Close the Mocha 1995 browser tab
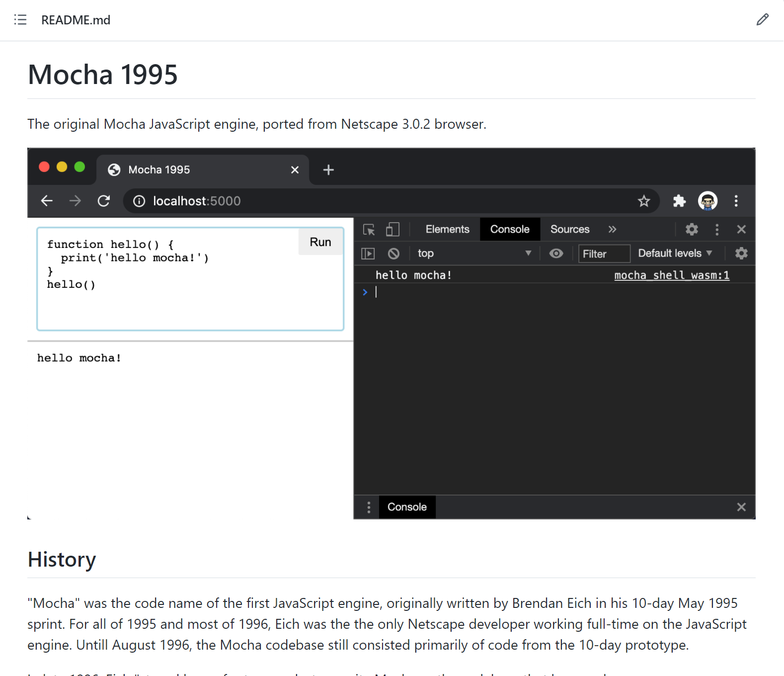This screenshot has height=676, width=784. pos(295,170)
